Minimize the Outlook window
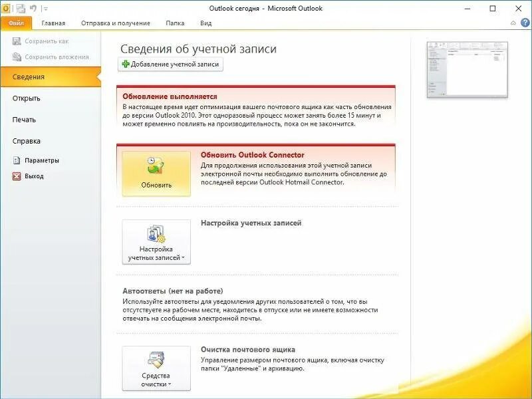 click(467, 9)
